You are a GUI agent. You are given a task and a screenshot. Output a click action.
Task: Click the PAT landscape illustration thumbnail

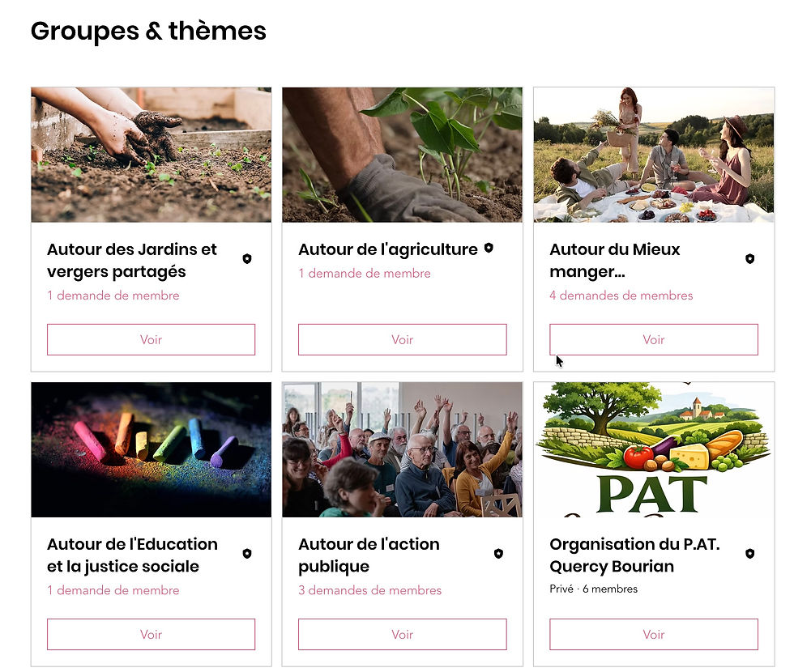point(653,449)
